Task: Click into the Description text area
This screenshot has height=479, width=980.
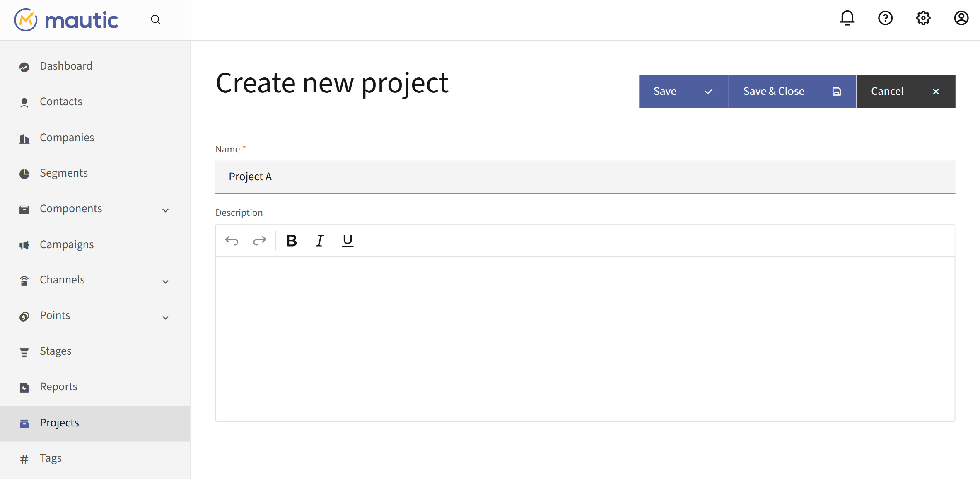Action: tap(585, 339)
